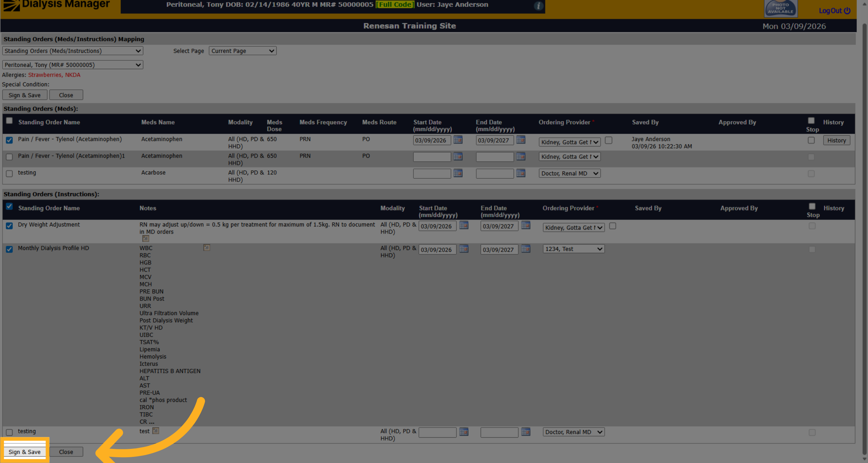Screen dimensions: 868x463
Task: Click end date field for Monthly Dialysis Profile HD
Action: (x=499, y=250)
